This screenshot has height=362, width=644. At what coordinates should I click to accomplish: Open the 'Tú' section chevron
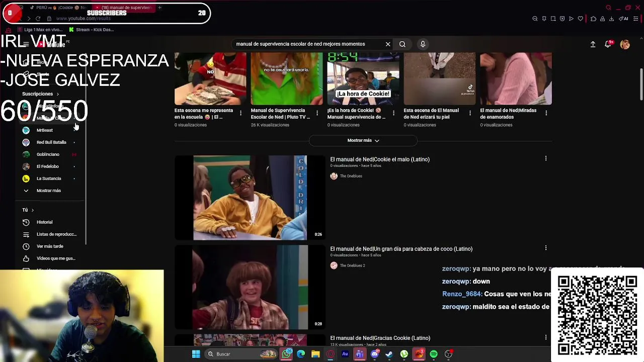coord(32,210)
